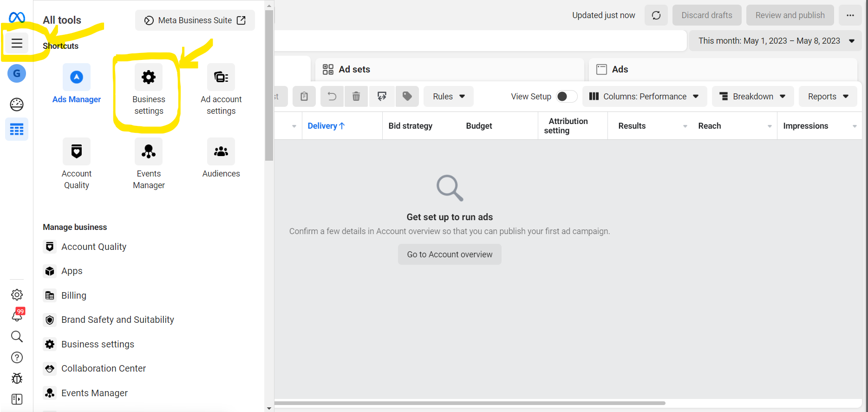Screen dimensions: 868x412
Task: Select Billing in Manage business
Action: click(65, 295)
